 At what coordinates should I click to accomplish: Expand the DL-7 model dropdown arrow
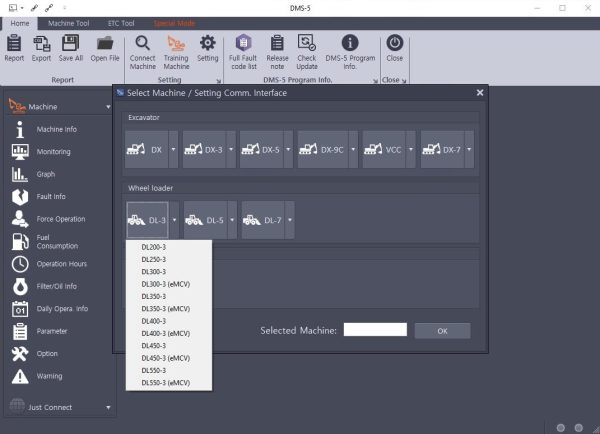(290, 220)
